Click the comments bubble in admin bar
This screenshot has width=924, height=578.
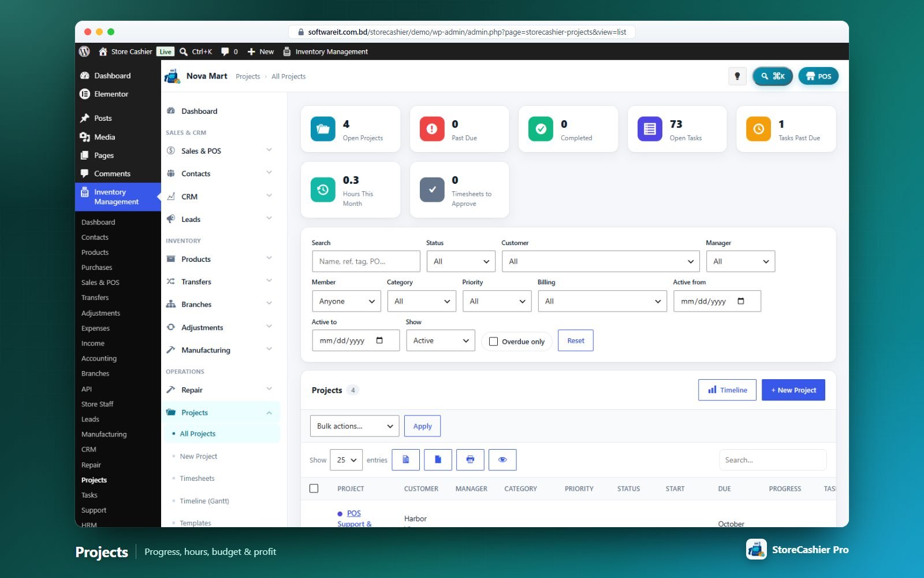(225, 51)
